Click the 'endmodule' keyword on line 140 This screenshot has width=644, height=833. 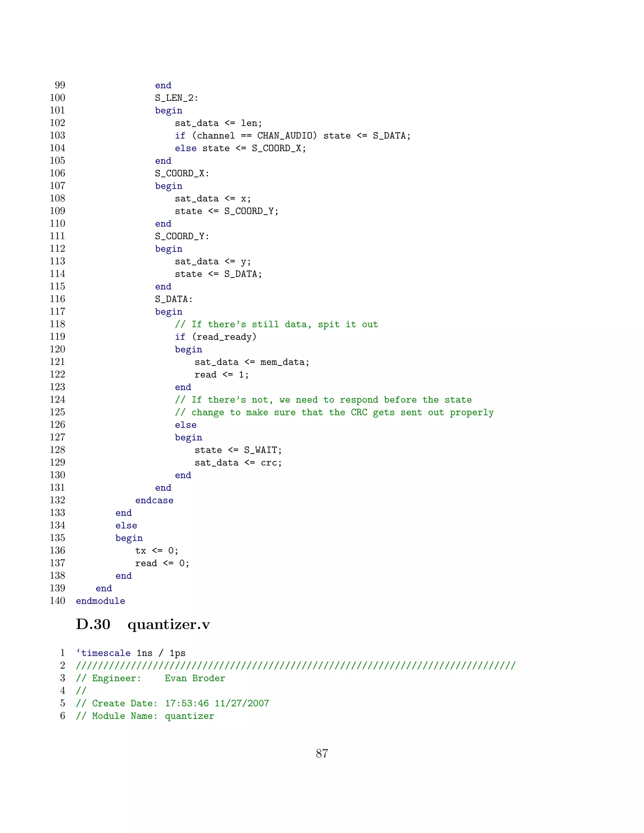[x=100, y=601]
